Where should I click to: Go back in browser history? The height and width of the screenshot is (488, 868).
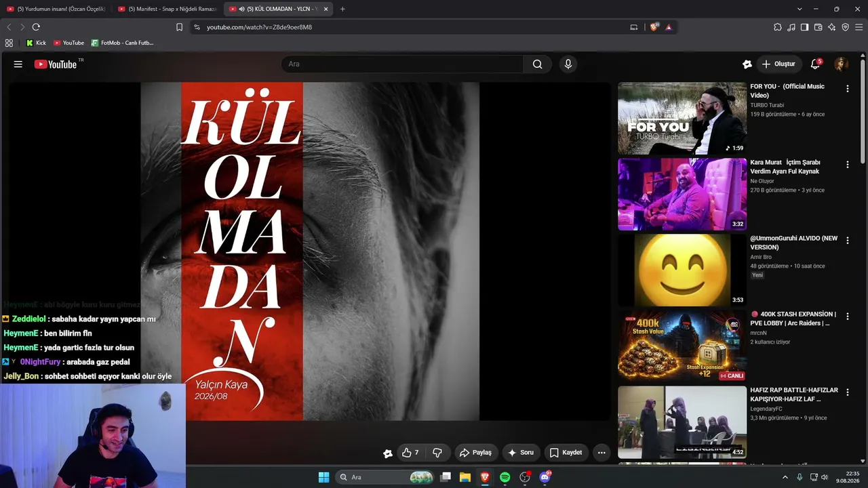[9, 27]
